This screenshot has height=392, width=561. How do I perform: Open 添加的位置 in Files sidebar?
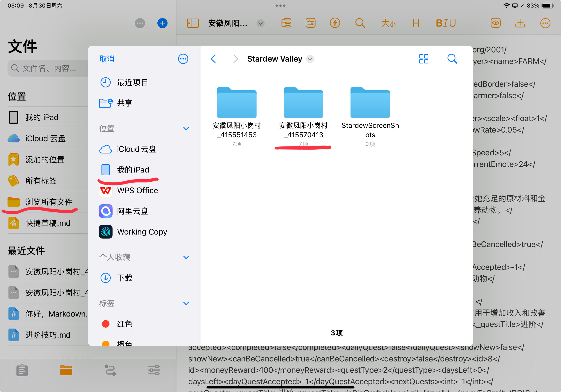(x=48, y=160)
